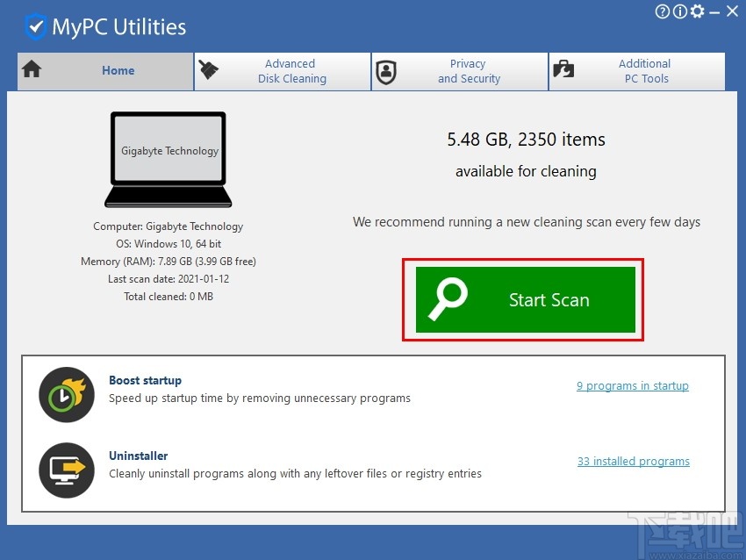Switch to the Advanced Disk Cleaning tab

coord(291,71)
